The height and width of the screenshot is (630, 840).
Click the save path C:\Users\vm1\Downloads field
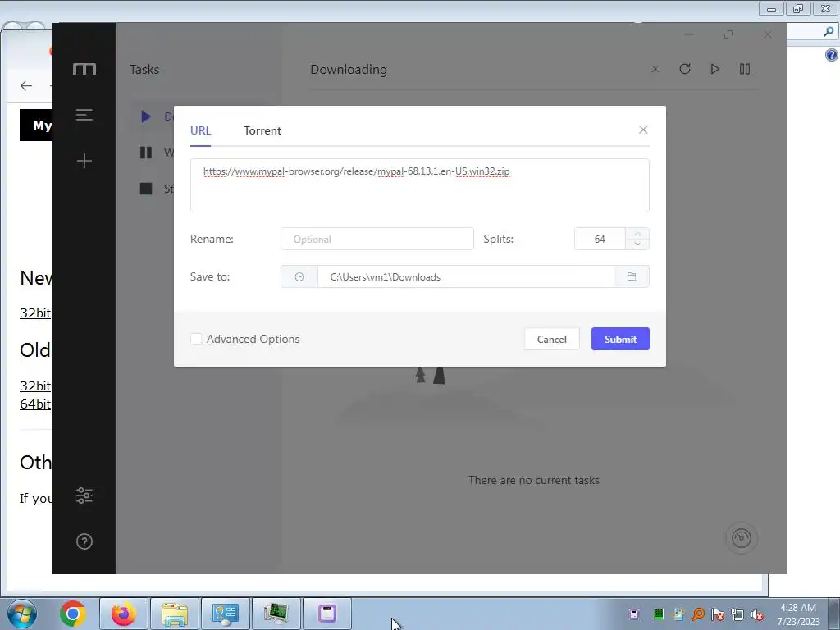click(x=466, y=277)
